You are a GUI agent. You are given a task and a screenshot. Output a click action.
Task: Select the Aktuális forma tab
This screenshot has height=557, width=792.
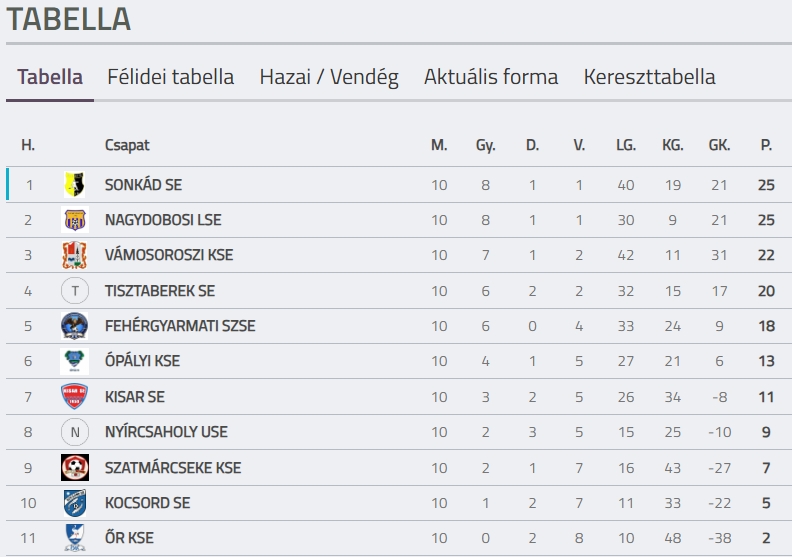pos(491,77)
